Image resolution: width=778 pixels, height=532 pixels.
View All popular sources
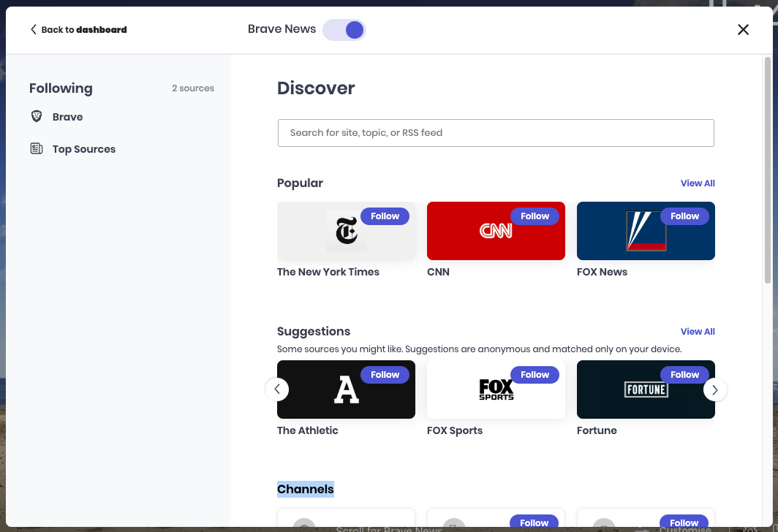(698, 183)
